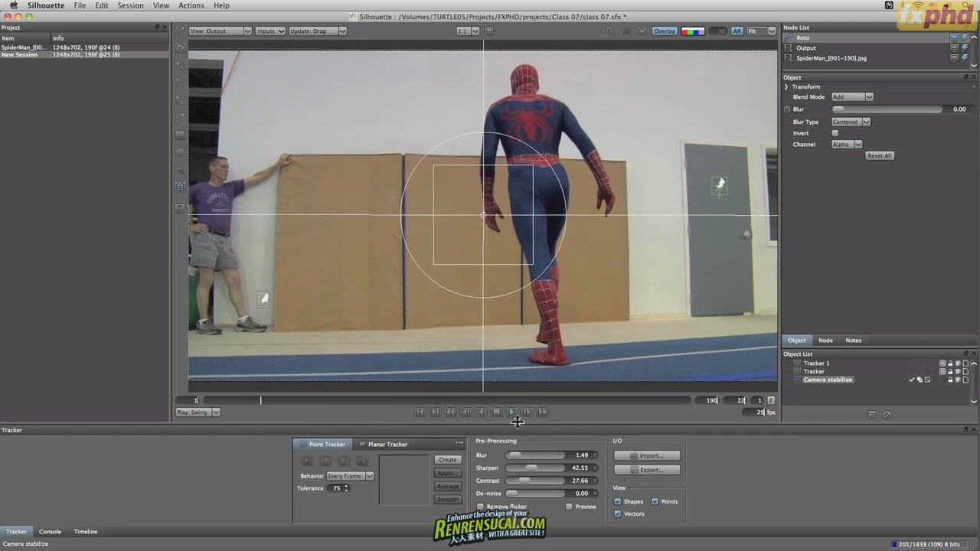The height and width of the screenshot is (551, 980).
Task: Enable the Invert checkbox
Action: coord(835,133)
